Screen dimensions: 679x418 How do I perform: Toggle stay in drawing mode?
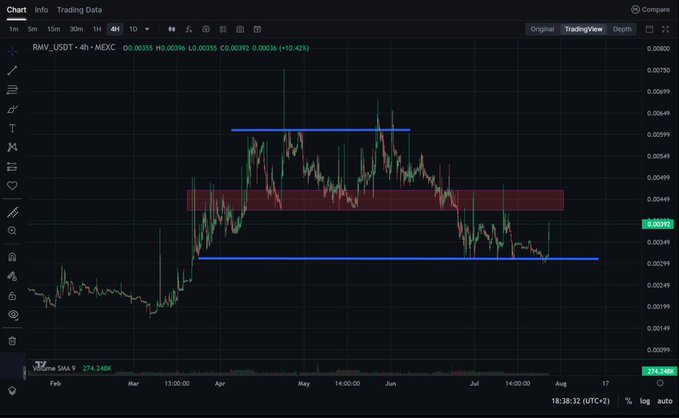[x=13, y=276]
